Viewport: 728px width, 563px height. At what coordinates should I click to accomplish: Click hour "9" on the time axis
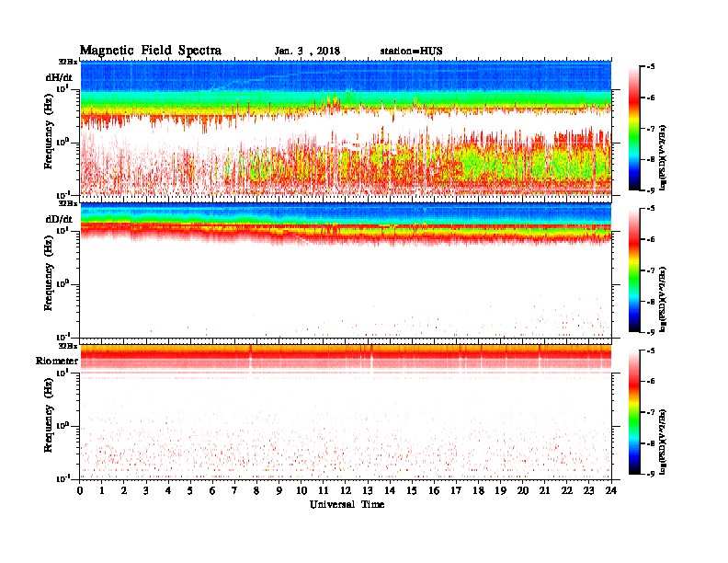point(279,490)
